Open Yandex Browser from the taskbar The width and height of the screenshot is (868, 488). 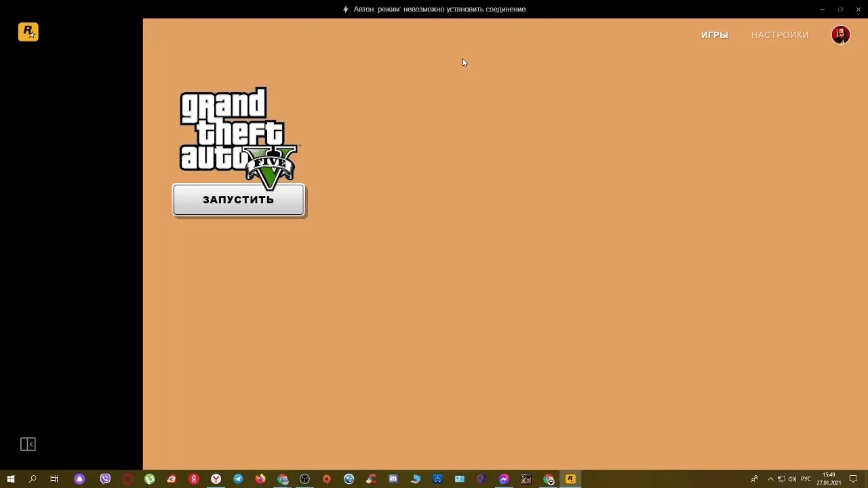pyautogui.click(x=216, y=479)
